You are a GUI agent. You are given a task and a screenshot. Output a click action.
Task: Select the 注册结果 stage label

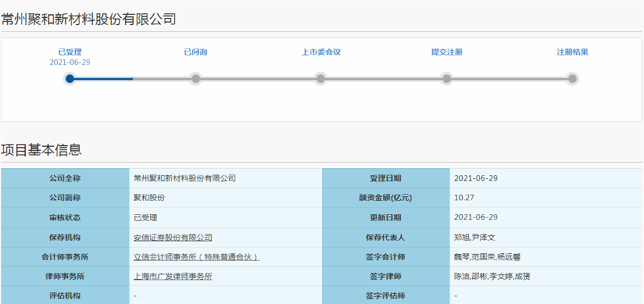[x=572, y=52]
